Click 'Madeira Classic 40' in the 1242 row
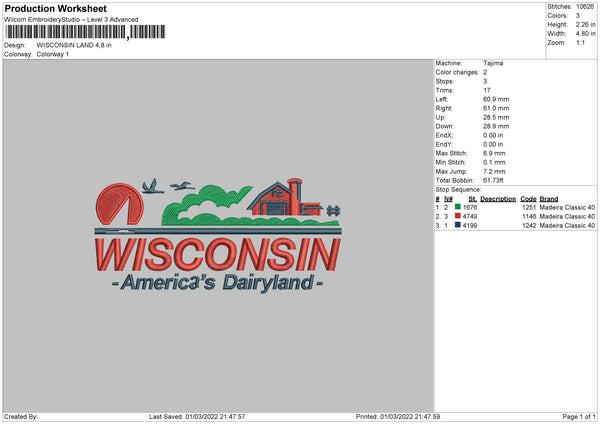600x424 pixels. [x=567, y=226]
